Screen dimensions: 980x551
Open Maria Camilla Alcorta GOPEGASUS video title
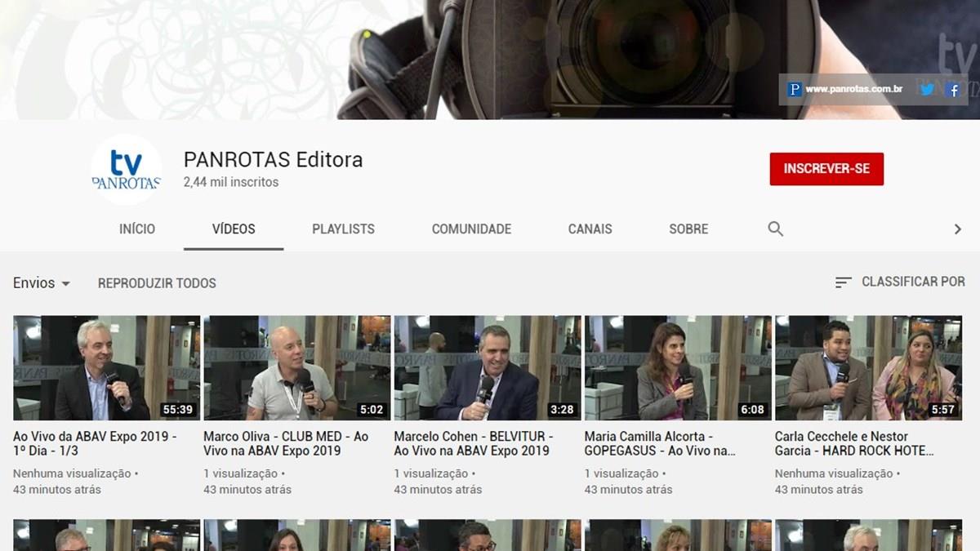tap(660, 443)
